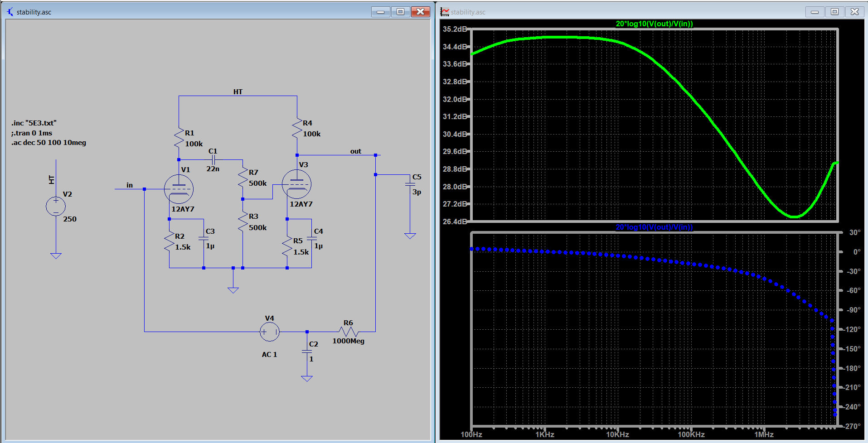Select resistor R5 symbol

[x=287, y=246]
